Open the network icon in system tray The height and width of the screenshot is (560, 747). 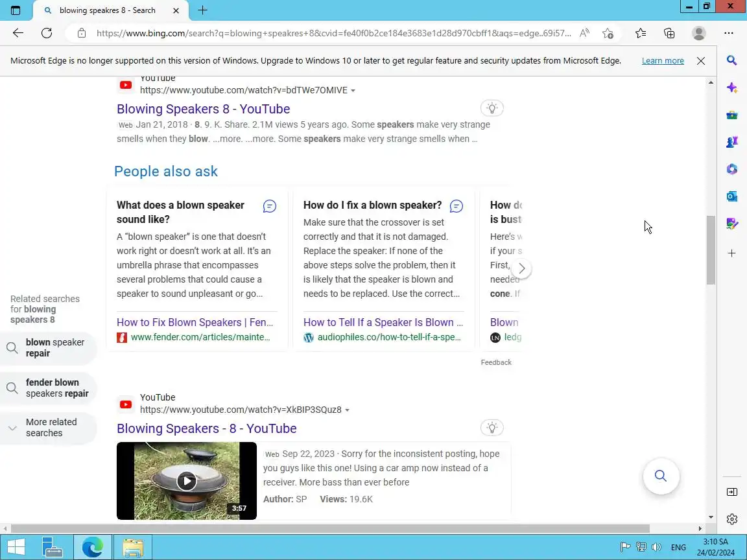click(641, 547)
